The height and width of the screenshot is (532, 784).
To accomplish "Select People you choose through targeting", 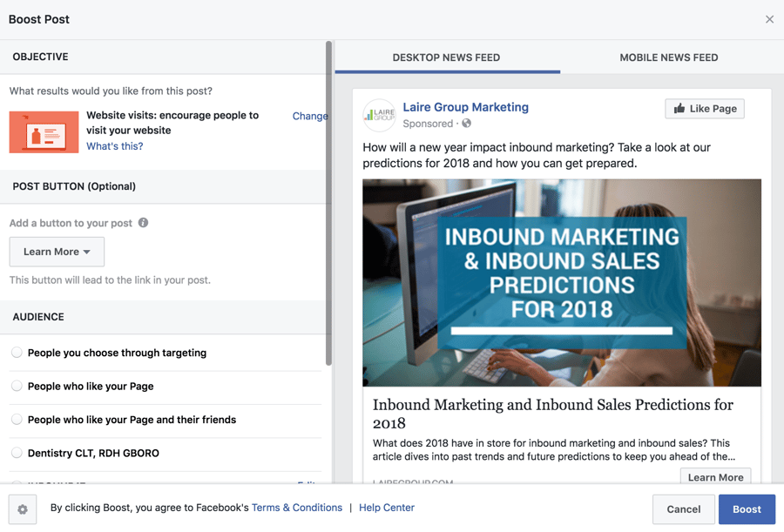I will [x=17, y=353].
